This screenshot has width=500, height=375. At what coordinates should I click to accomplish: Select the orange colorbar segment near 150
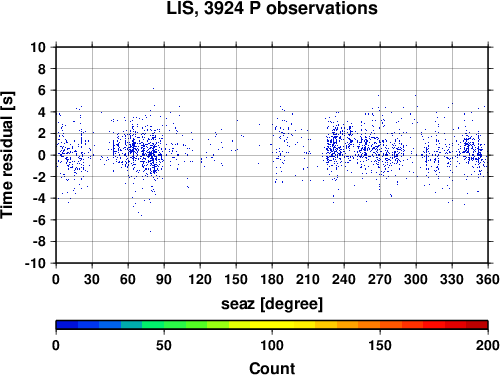pos(380,325)
